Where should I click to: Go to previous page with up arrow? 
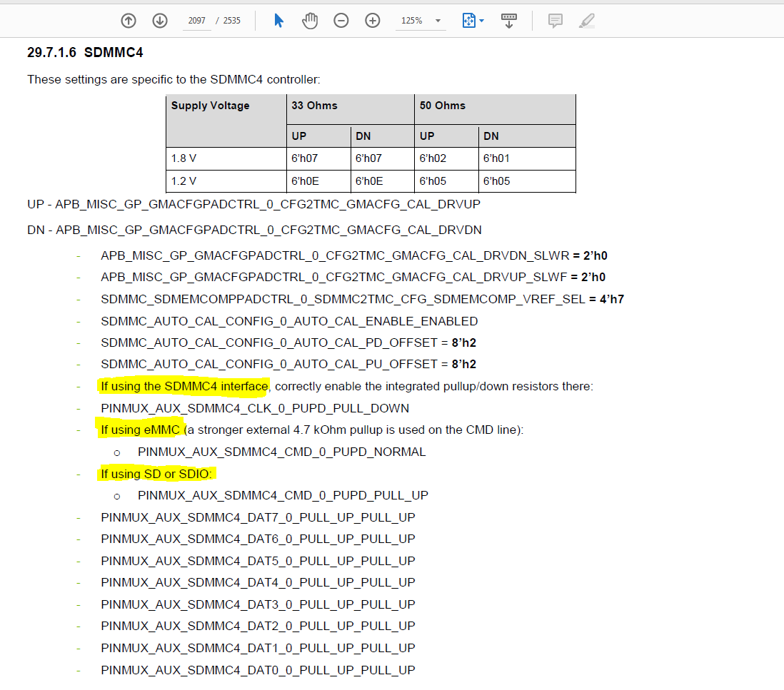pyautogui.click(x=129, y=21)
